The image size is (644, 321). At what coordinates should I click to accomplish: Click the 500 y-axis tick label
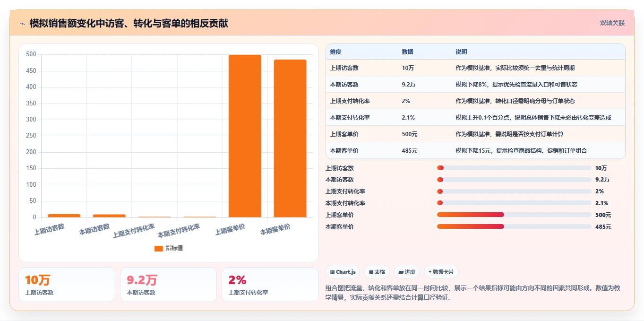(x=31, y=54)
